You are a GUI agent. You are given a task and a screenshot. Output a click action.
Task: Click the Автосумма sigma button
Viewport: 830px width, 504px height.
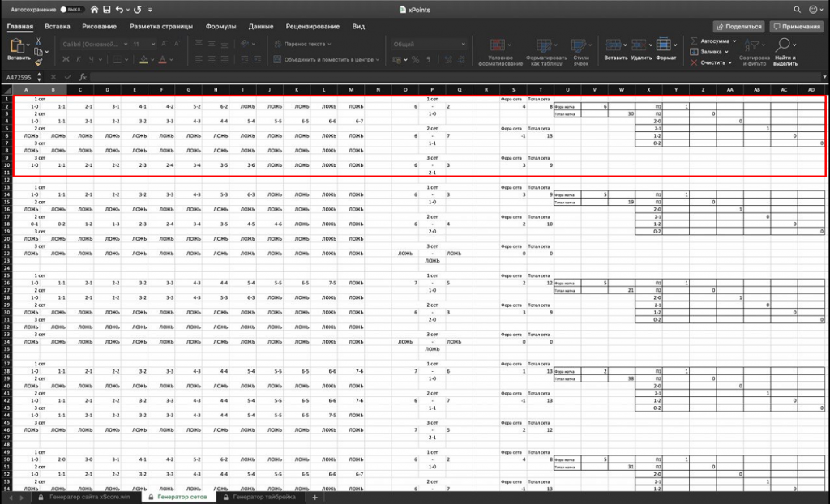[710, 41]
